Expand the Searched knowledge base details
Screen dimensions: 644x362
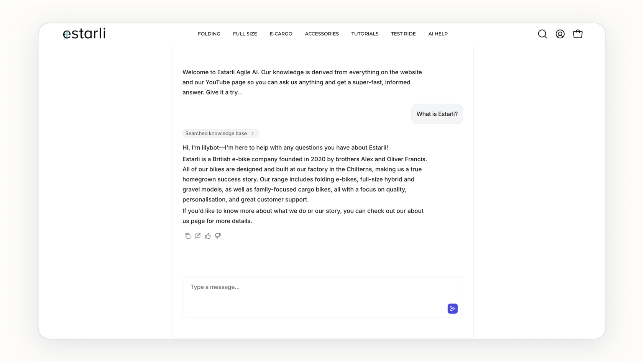click(220, 133)
